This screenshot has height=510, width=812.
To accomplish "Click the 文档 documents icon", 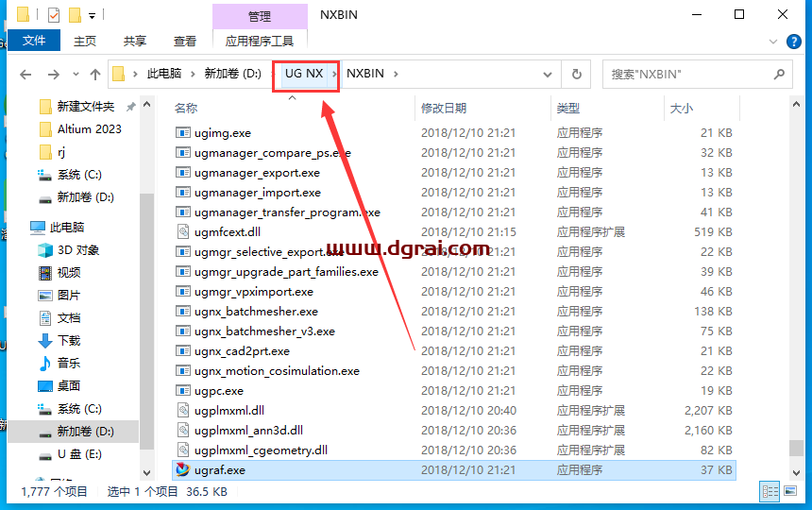I will click(45, 318).
